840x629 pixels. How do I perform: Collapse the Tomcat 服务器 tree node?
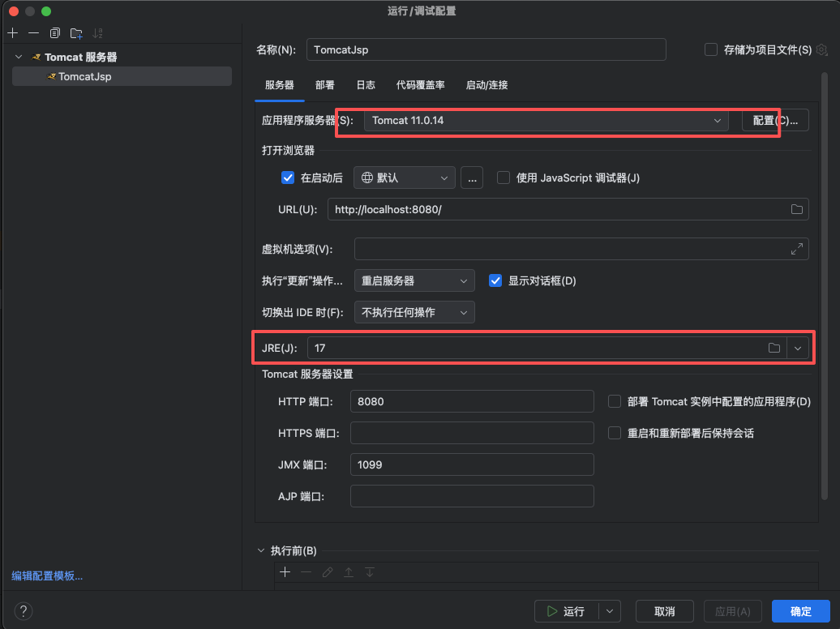pyautogui.click(x=19, y=57)
